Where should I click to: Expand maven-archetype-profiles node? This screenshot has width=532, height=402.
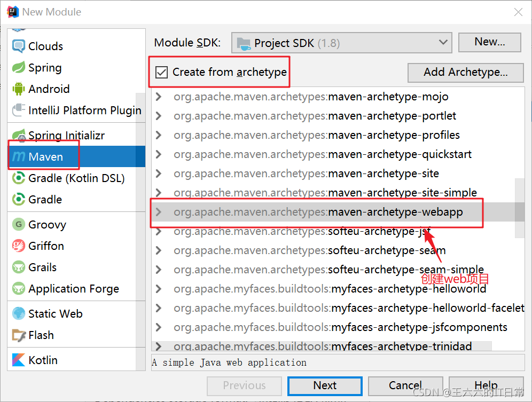pyautogui.click(x=159, y=135)
